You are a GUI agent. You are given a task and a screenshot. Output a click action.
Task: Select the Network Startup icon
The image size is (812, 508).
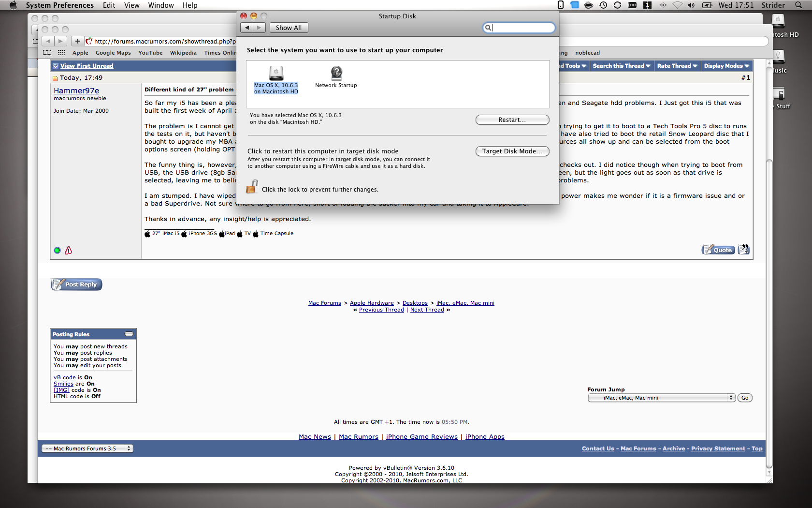point(336,77)
